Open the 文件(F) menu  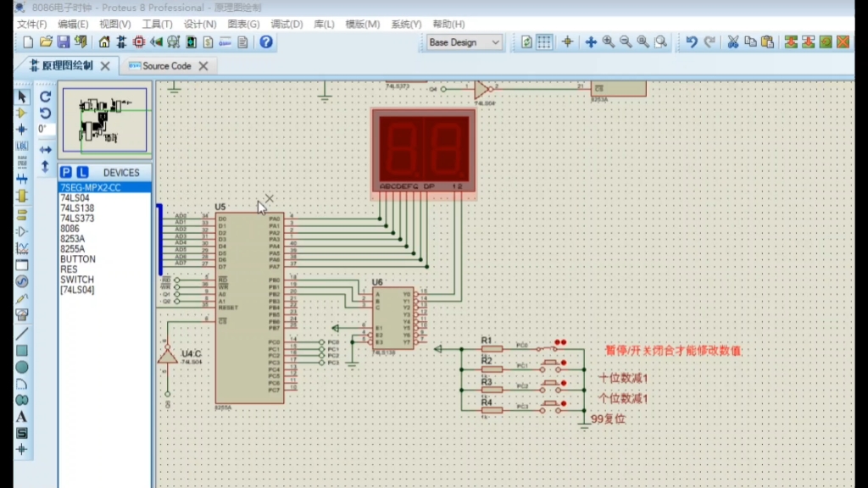(32, 25)
